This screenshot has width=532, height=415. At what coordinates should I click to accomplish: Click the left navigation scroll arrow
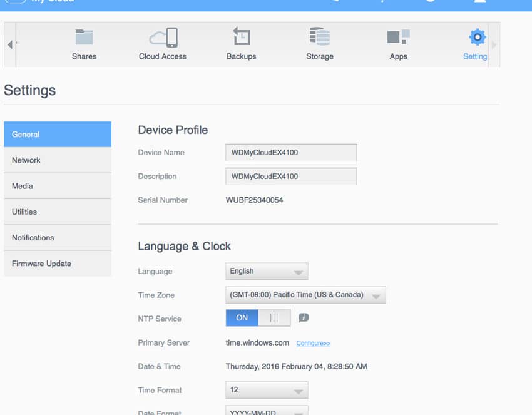pyautogui.click(x=10, y=44)
